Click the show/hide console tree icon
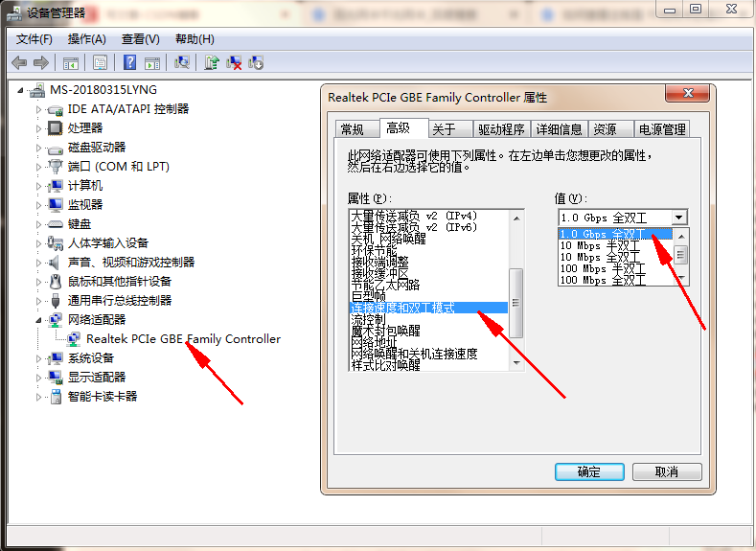756x551 pixels. [70, 62]
